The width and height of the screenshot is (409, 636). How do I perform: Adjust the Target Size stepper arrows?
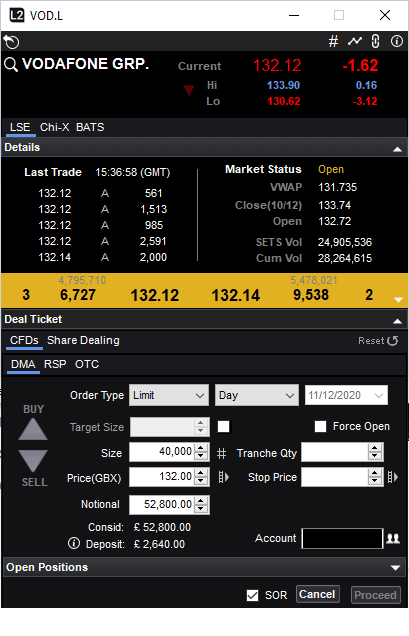(201, 427)
